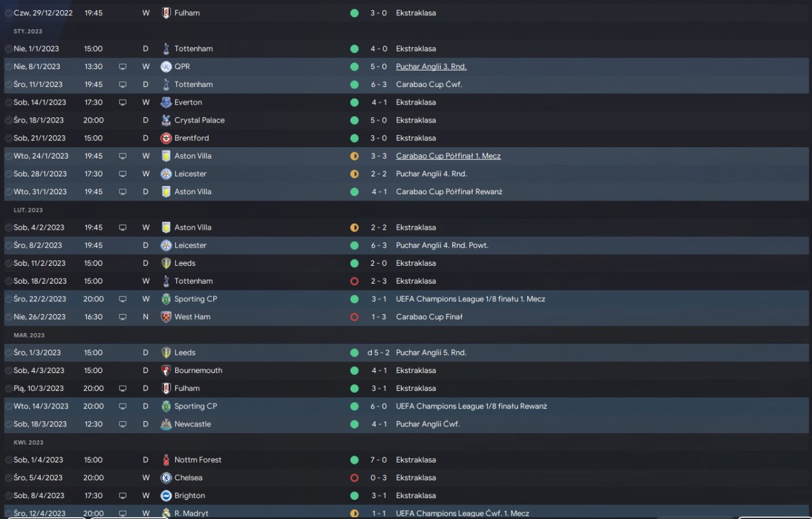Open the Puchar Anglii 3. Rnd. link
This screenshot has height=519, width=812.
point(431,67)
